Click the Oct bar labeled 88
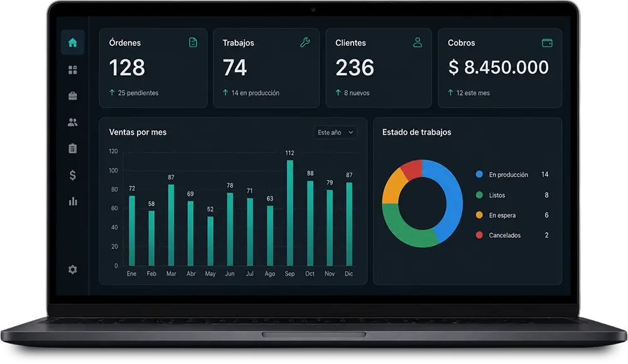Viewport: 628px width, 364px height. [310, 223]
